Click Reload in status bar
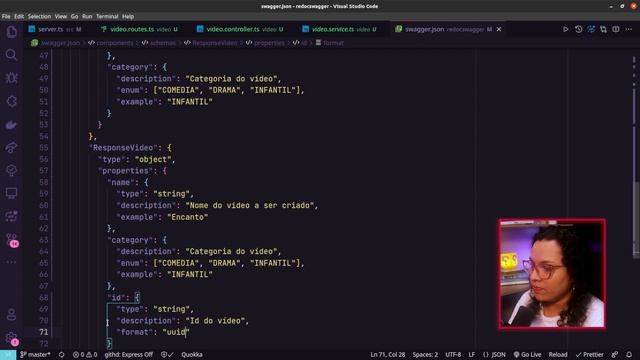This screenshot has height=360, width=640. pos(558,355)
